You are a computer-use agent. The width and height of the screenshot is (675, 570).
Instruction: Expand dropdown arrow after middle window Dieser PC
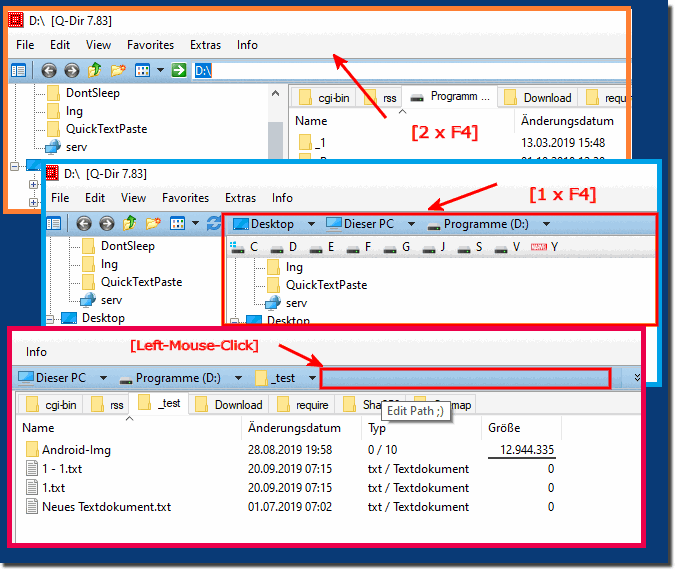pyautogui.click(x=411, y=224)
